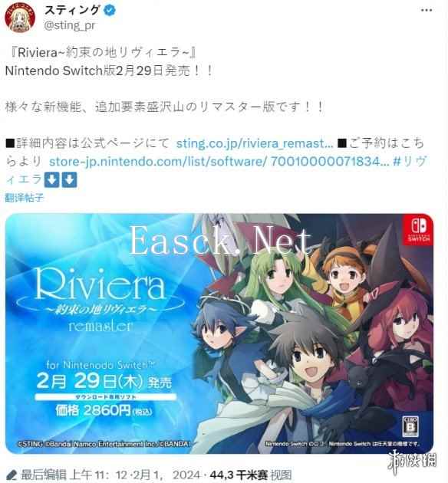Open the スティング account name
Image resolution: width=448 pixels, height=483 pixels.
click(x=72, y=10)
